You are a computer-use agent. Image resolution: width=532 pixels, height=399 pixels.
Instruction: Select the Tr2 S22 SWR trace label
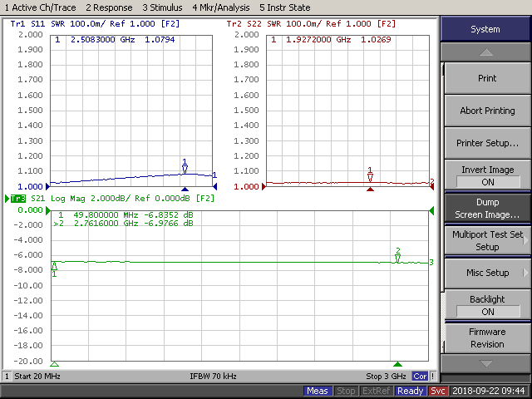311,24
